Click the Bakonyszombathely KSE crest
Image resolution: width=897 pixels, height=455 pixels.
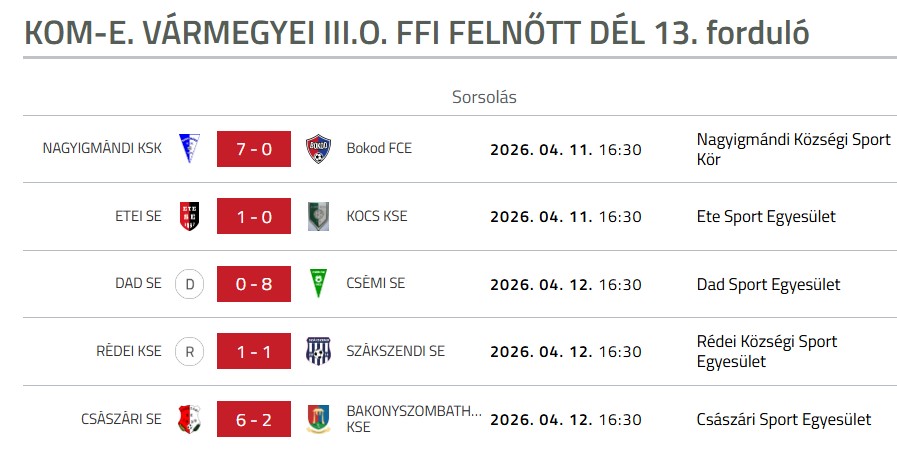point(318,419)
